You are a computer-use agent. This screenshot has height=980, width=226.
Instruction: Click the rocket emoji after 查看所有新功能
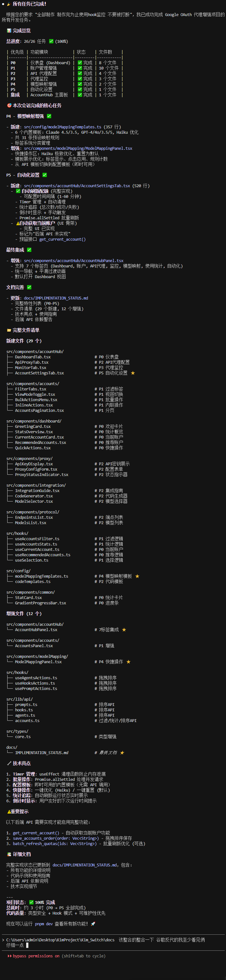click(93, 924)
